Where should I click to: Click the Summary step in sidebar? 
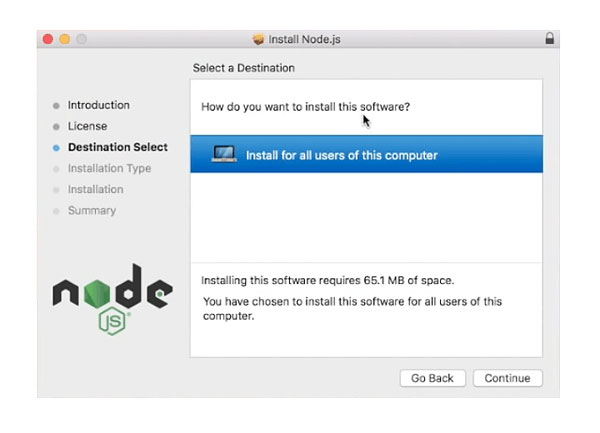pyautogui.click(x=91, y=210)
